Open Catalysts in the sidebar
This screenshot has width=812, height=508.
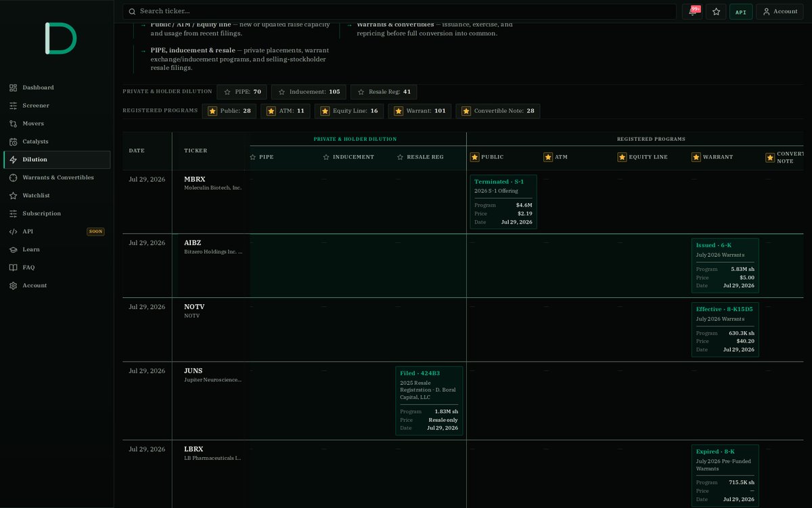[57, 142]
